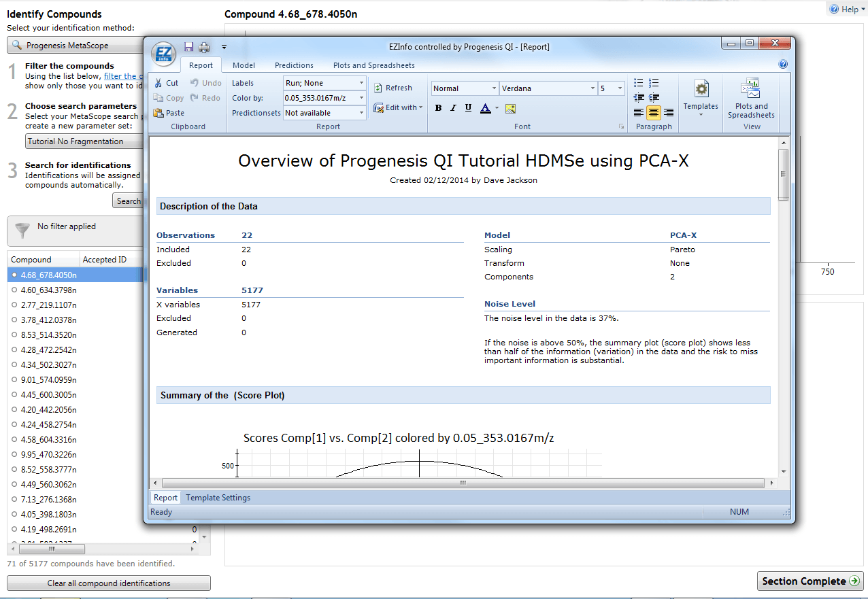Select radio button for compound 4.45_600.3005n
Image resolution: width=868 pixels, height=599 pixels.
point(14,394)
